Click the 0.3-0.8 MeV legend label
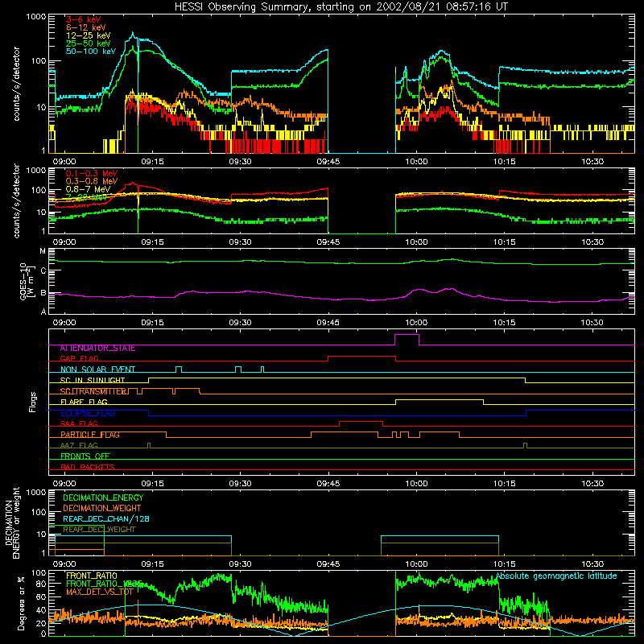Image resolution: width=644 pixels, height=644 pixels. pyautogui.click(x=92, y=181)
